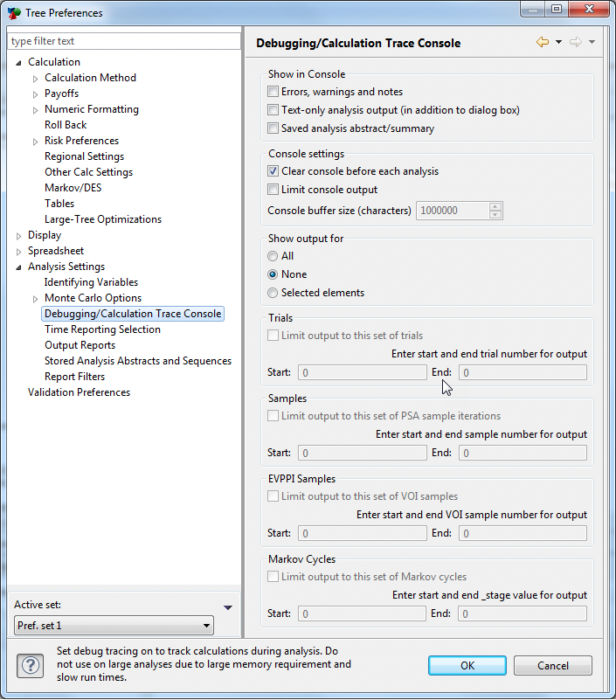Expand the Display tree node

[19, 235]
